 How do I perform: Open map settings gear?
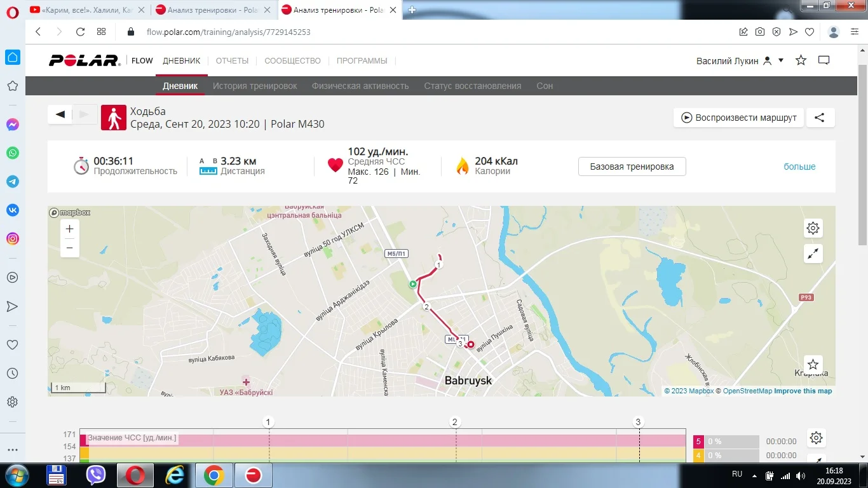tap(813, 228)
